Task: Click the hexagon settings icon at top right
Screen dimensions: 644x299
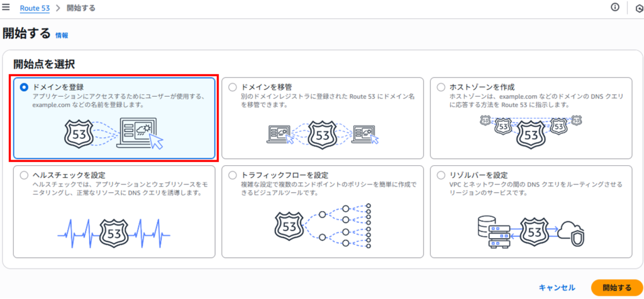Action: point(639,9)
